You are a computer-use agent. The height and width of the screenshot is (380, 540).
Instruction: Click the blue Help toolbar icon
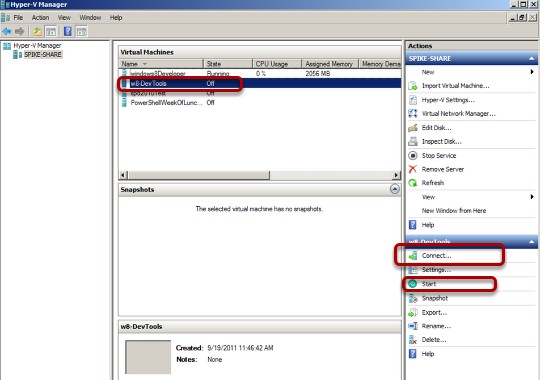coord(68,31)
